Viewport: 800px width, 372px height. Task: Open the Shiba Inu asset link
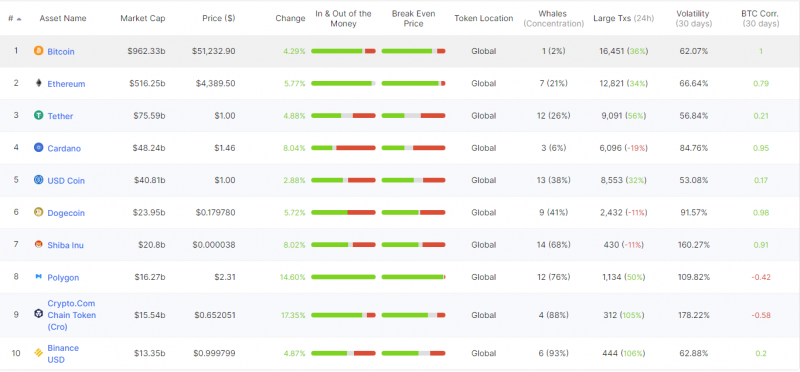pos(65,245)
